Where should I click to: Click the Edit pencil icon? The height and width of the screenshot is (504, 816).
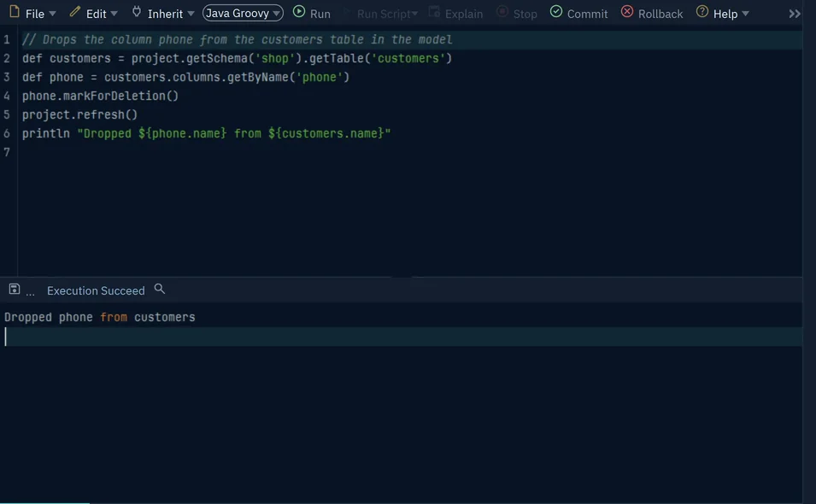75,11
